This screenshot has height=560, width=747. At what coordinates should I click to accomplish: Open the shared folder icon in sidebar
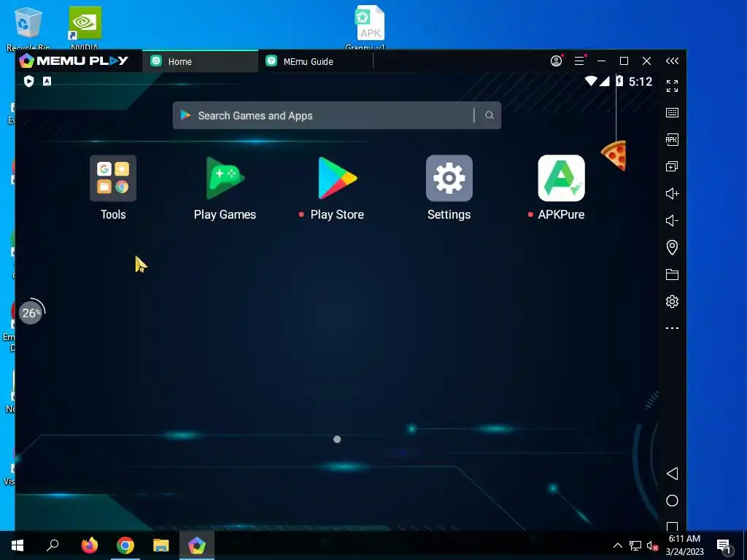672,274
